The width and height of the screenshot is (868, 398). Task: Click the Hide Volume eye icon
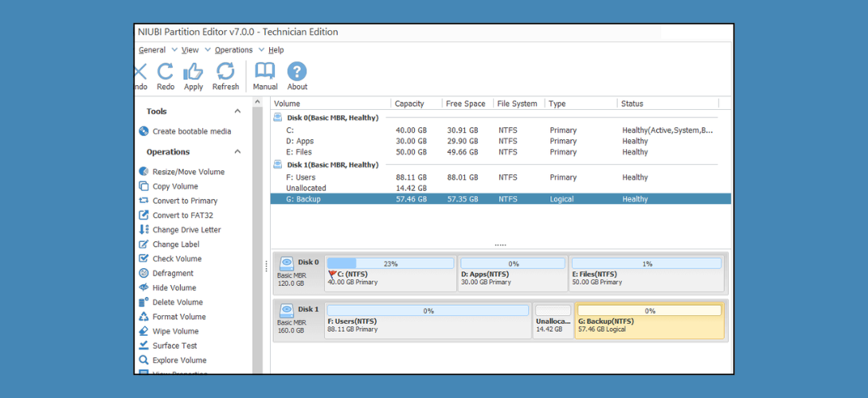point(144,287)
